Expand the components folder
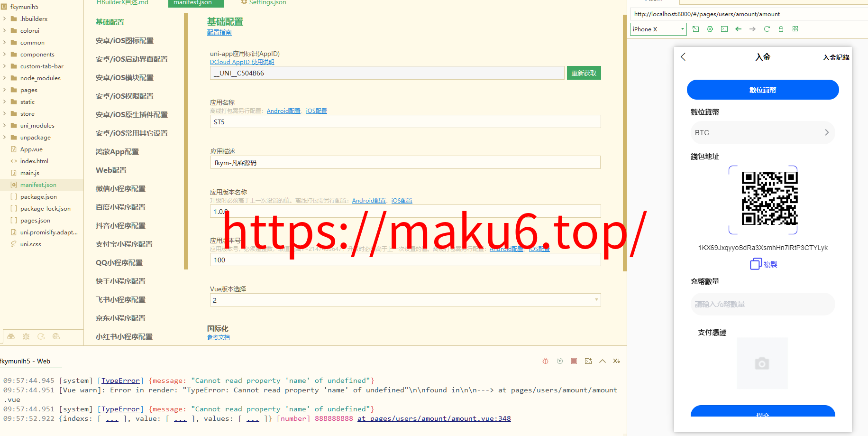The width and height of the screenshot is (868, 436). tap(5, 54)
